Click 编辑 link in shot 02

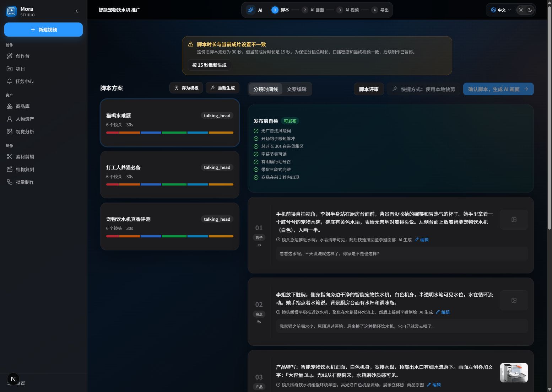pos(443,312)
